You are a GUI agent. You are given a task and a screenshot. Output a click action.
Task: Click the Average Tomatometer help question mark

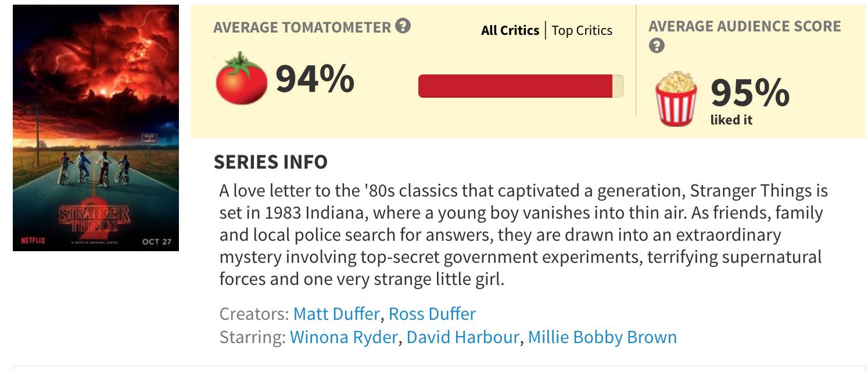click(x=403, y=26)
